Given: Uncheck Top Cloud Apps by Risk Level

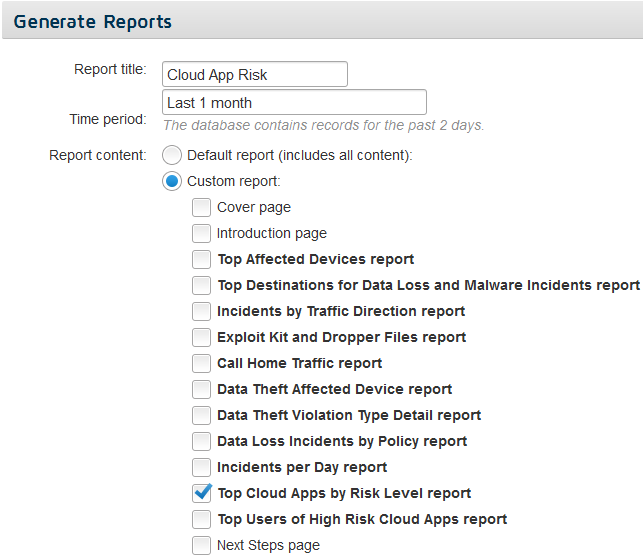Looking at the screenshot, I should [201, 493].
